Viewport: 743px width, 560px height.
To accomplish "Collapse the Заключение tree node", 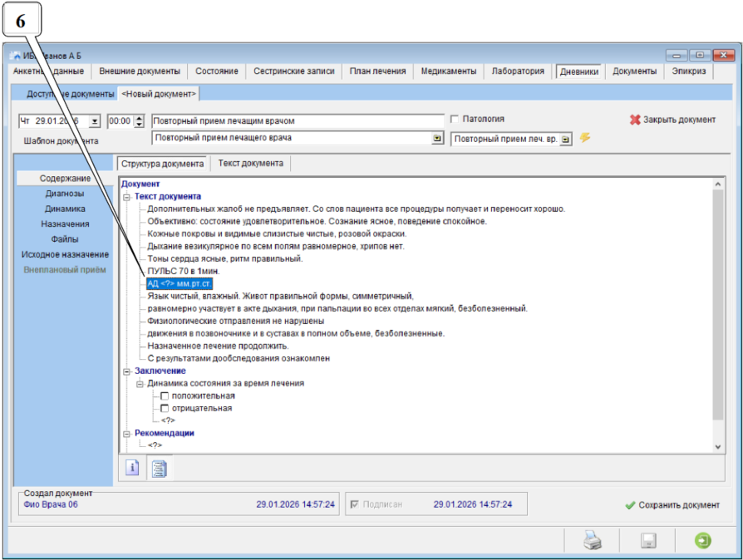I will click(x=127, y=371).
